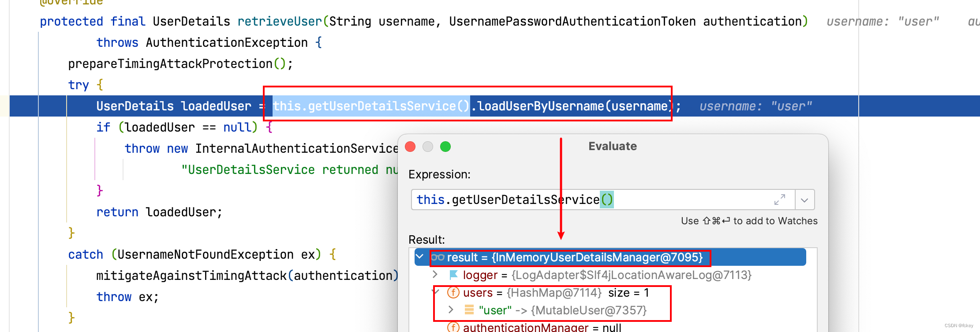Close the Evaluate dialog with red button

[410, 147]
